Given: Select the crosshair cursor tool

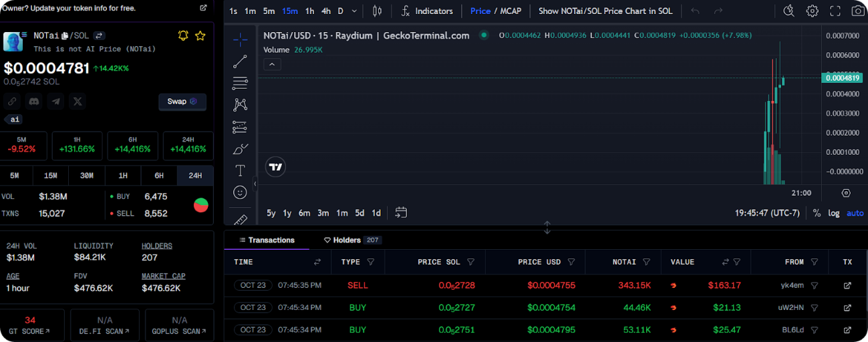Looking at the screenshot, I should pos(240,39).
